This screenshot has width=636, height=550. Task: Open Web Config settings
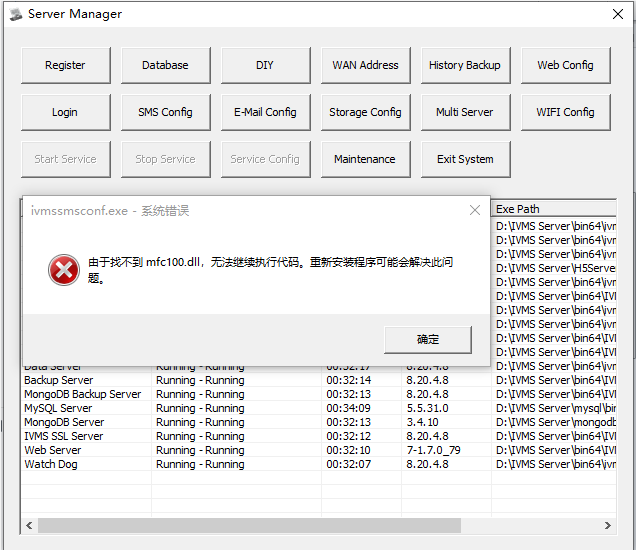565,65
